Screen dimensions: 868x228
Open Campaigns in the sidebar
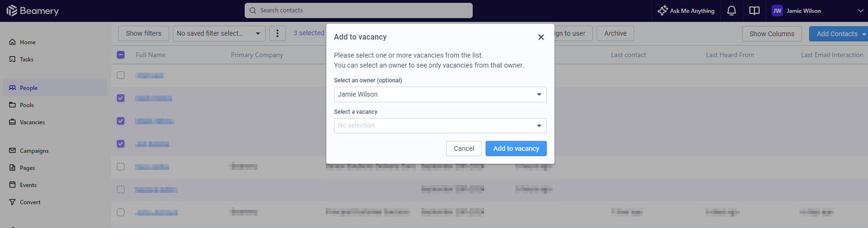coord(34,151)
